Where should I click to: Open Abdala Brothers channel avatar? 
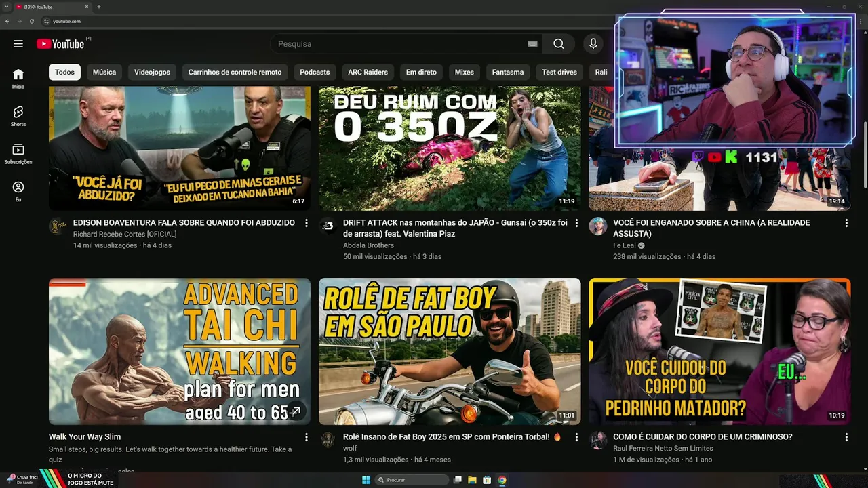pos(328,226)
